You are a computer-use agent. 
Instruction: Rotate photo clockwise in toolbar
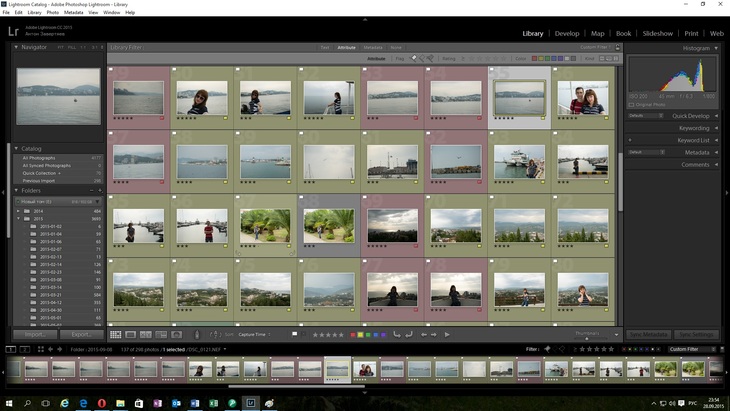[x=409, y=334]
